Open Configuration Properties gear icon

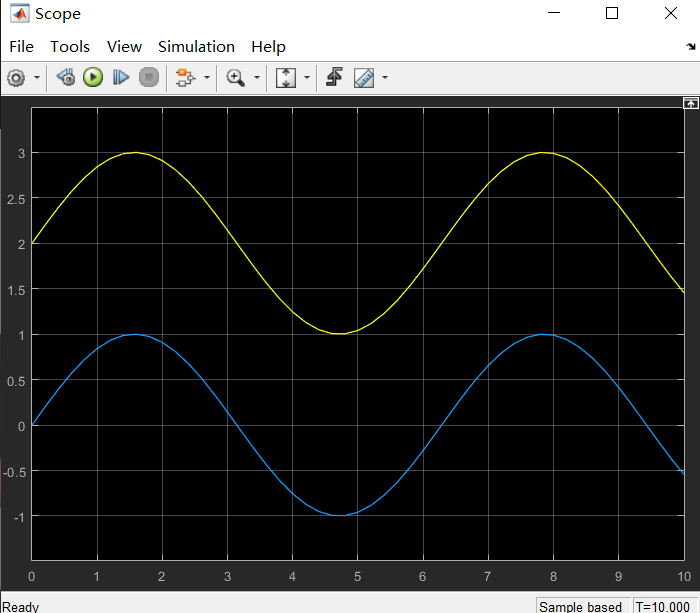click(16, 78)
